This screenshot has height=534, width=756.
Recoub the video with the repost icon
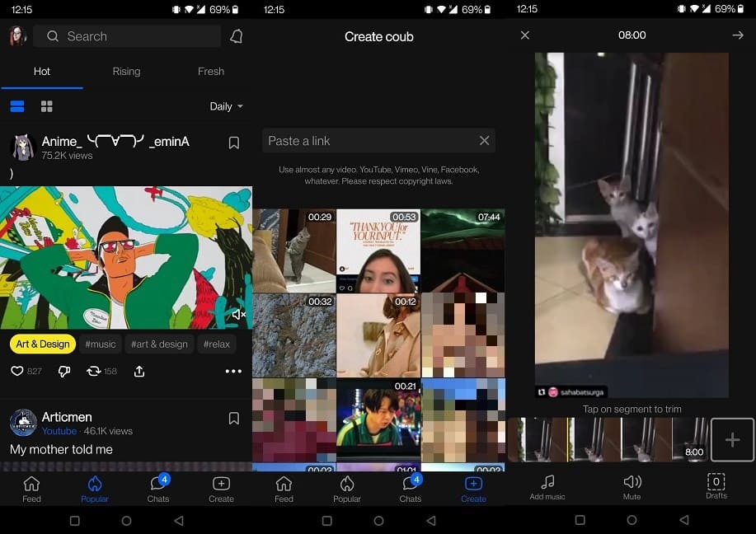93,371
